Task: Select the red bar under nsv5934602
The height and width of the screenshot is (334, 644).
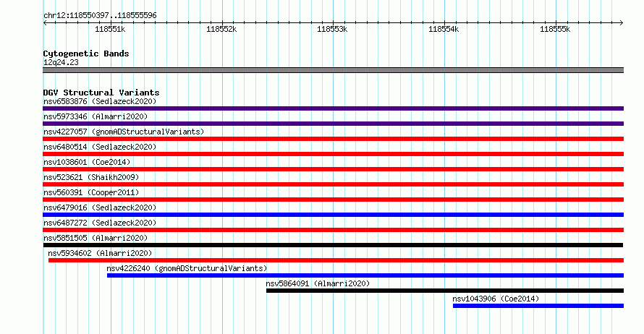Action: tap(336, 260)
